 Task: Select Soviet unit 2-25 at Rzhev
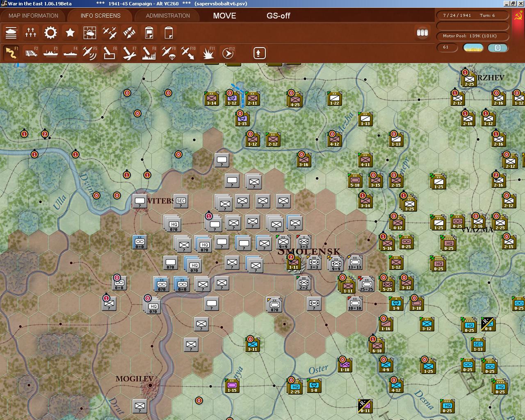[469, 79]
